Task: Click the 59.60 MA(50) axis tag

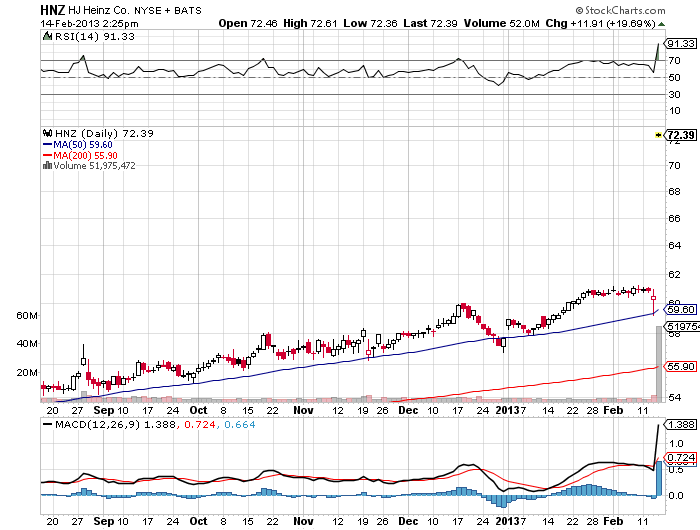Action: pyautogui.click(x=681, y=309)
